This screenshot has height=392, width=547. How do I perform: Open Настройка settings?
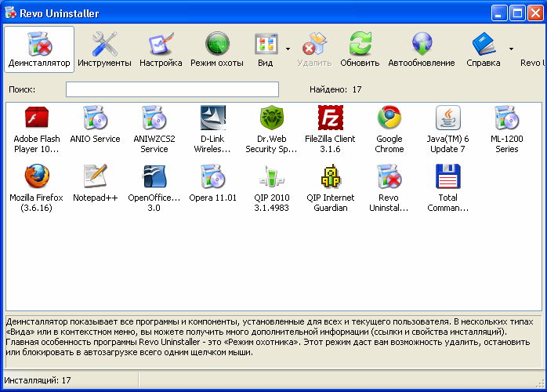point(161,49)
